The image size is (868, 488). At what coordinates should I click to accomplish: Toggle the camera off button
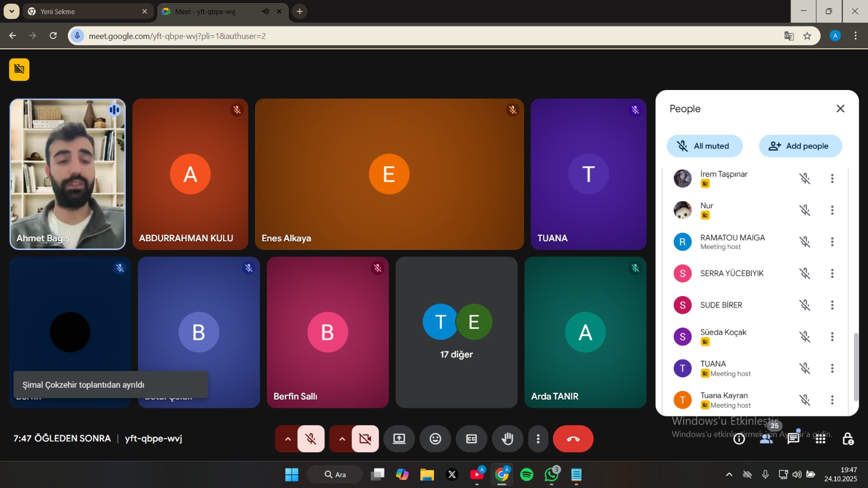click(x=365, y=439)
